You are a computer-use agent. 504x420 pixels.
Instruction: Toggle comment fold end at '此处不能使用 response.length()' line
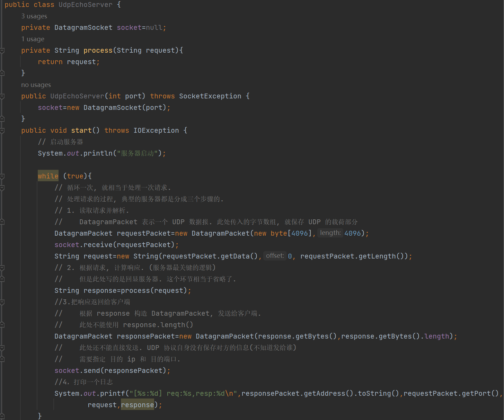(x=2, y=325)
